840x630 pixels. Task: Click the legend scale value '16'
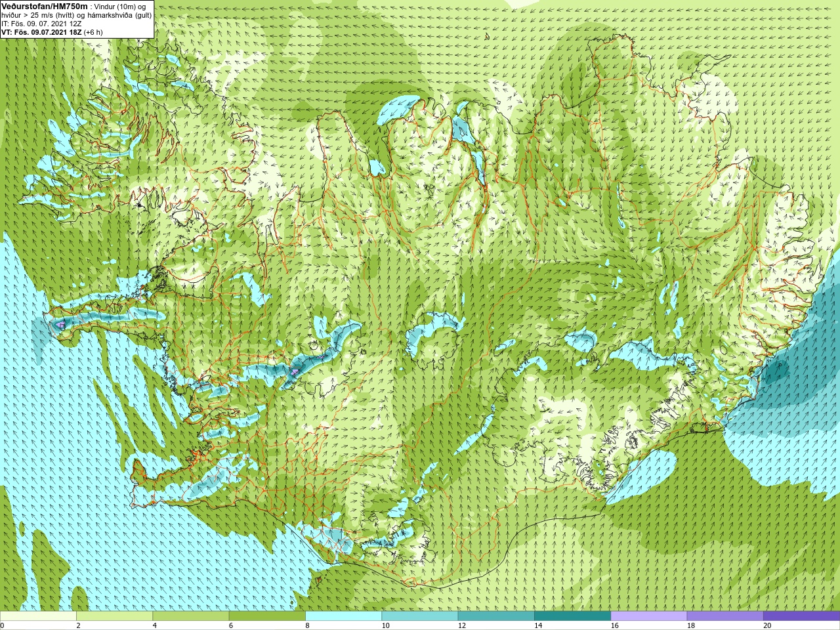tap(615, 625)
